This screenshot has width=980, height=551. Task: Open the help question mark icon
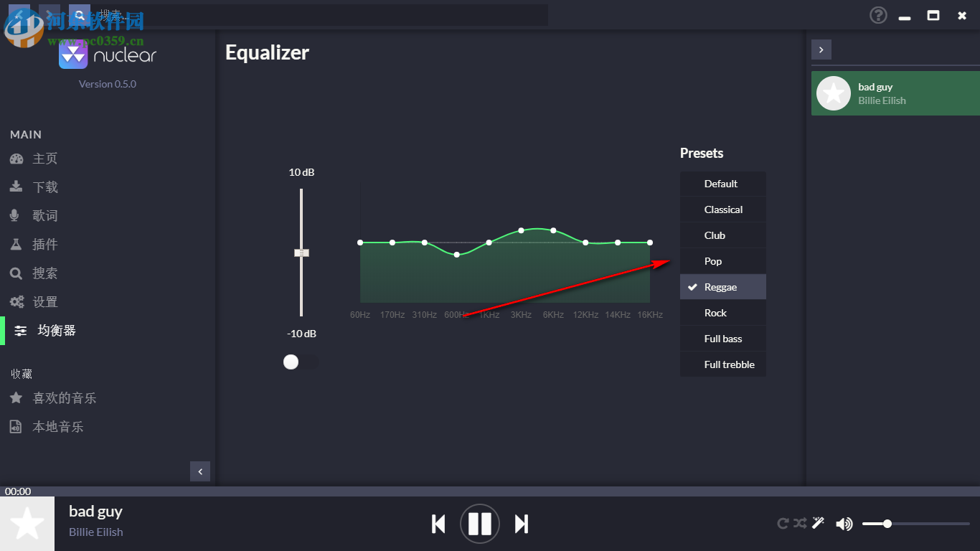click(878, 15)
